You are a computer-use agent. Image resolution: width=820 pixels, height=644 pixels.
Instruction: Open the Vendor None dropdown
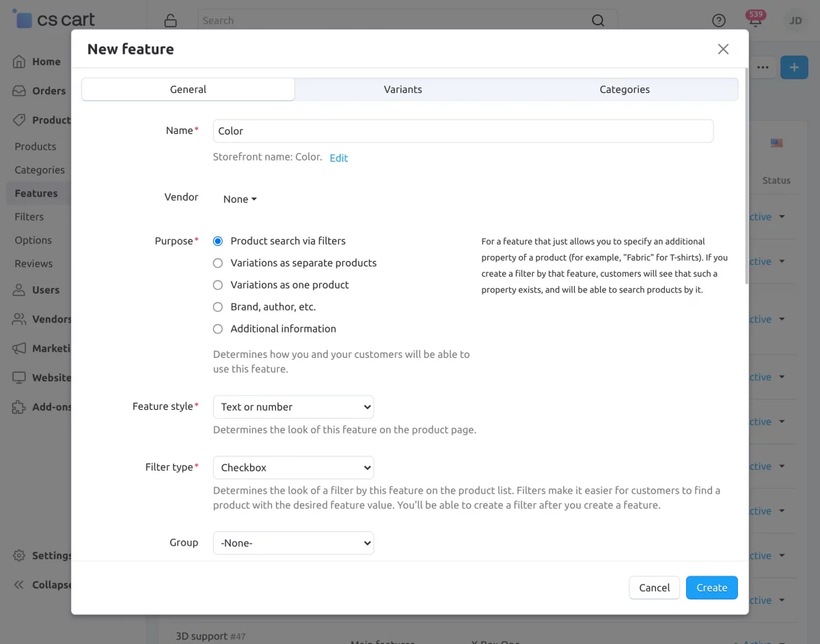tap(240, 199)
